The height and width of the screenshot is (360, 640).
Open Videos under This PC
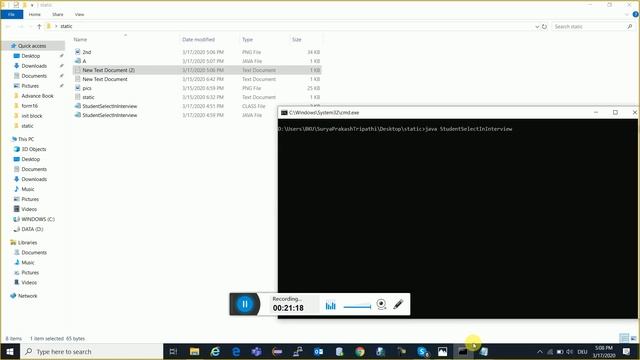(29, 209)
